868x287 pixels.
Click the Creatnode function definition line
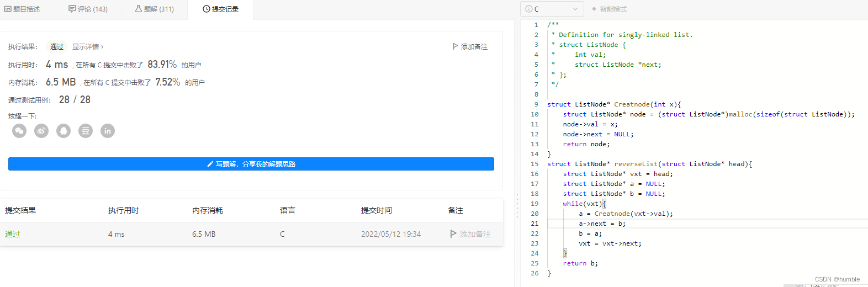point(614,104)
